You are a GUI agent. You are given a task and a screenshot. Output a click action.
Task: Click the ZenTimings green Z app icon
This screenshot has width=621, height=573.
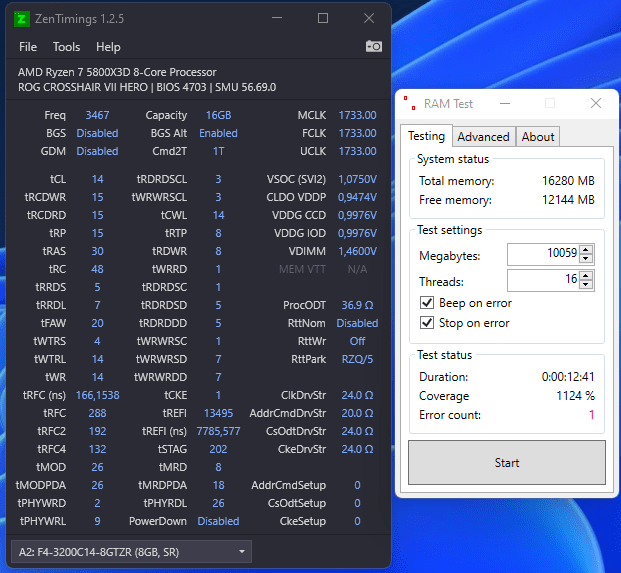coord(22,19)
